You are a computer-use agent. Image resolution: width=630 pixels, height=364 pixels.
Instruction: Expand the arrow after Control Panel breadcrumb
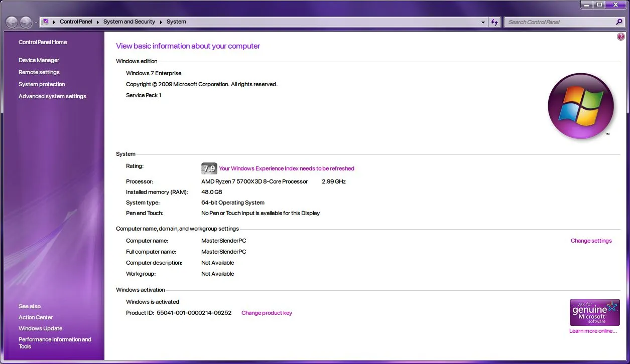tap(98, 22)
